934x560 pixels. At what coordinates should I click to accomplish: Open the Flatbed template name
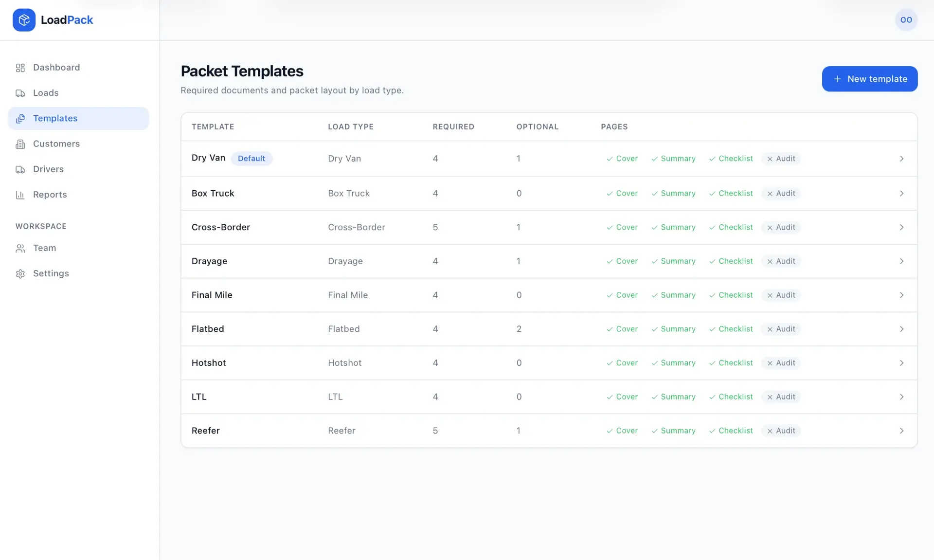click(208, 329)
